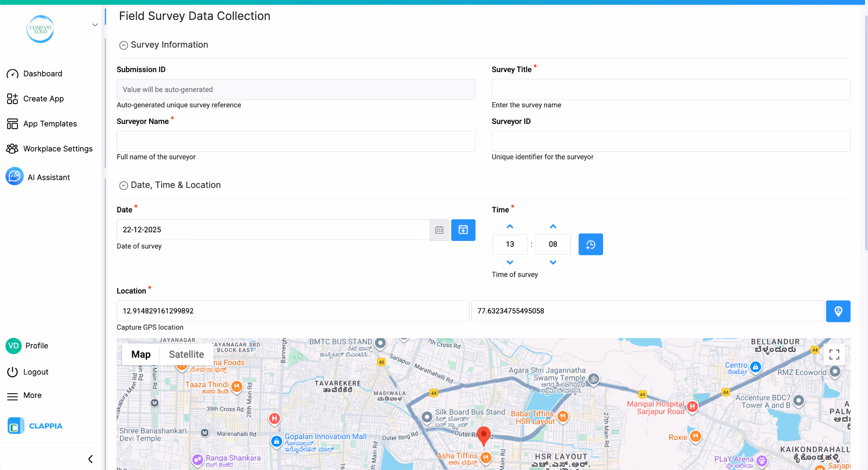This screenshot has height=470, width=868.
Task: Open the Dashboard menu item
Action: (x=42, y=74)
